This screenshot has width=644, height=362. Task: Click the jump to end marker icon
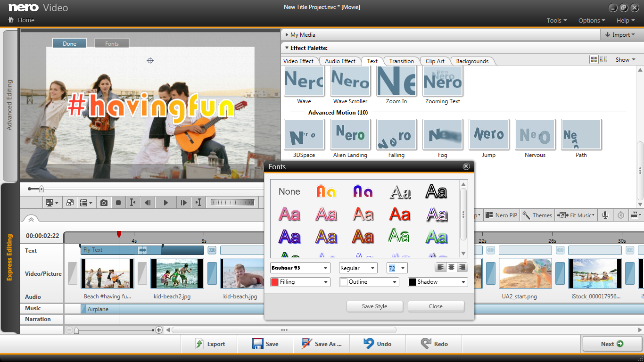coord(198,202)
